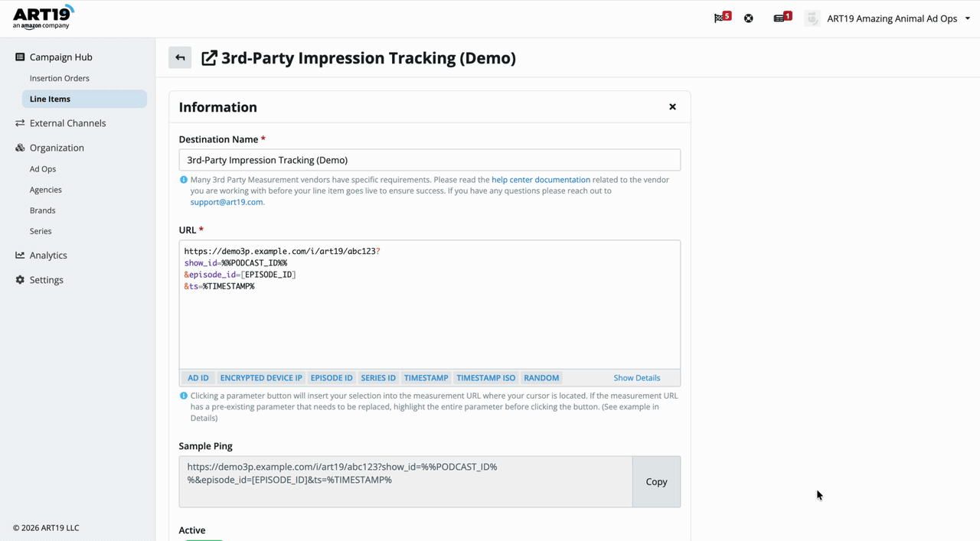The width and height of the screenshot is (980, 541).
Task: Click into the Destination Name field
Action: (430, 160)
